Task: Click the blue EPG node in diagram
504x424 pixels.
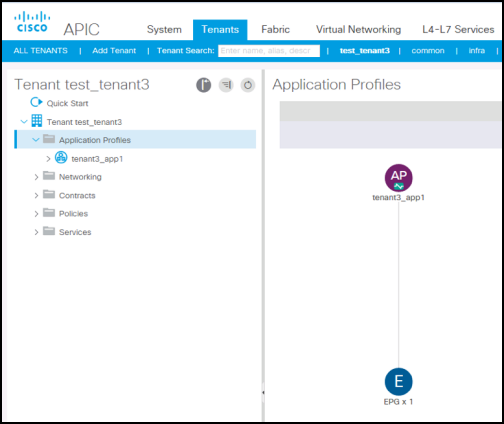Action: pos(398,381)
